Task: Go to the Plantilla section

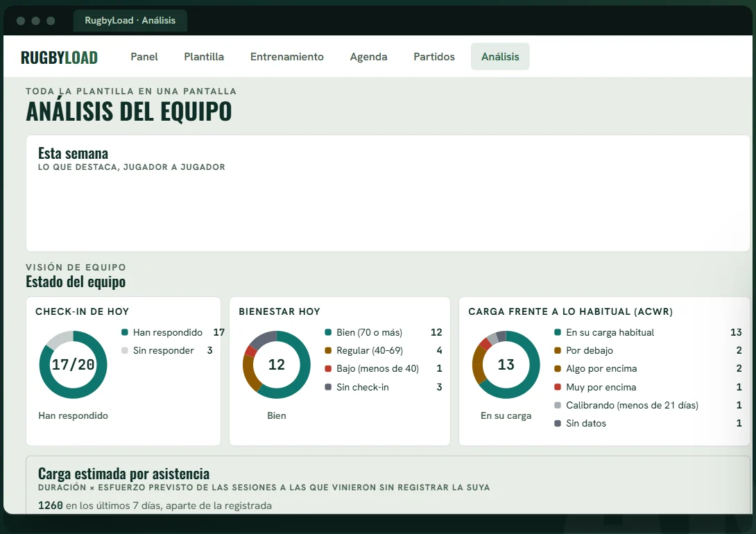Action: tap(204, 56)
